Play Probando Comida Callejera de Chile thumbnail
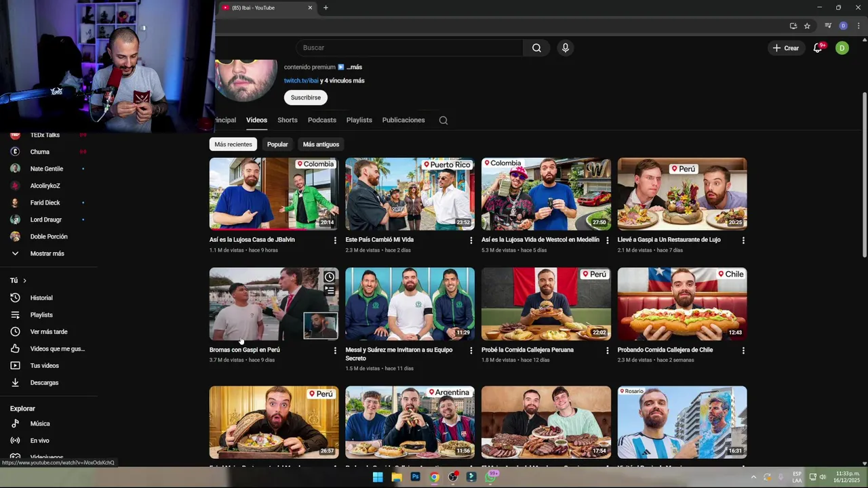Screen dimensions: 868x488 682,304
